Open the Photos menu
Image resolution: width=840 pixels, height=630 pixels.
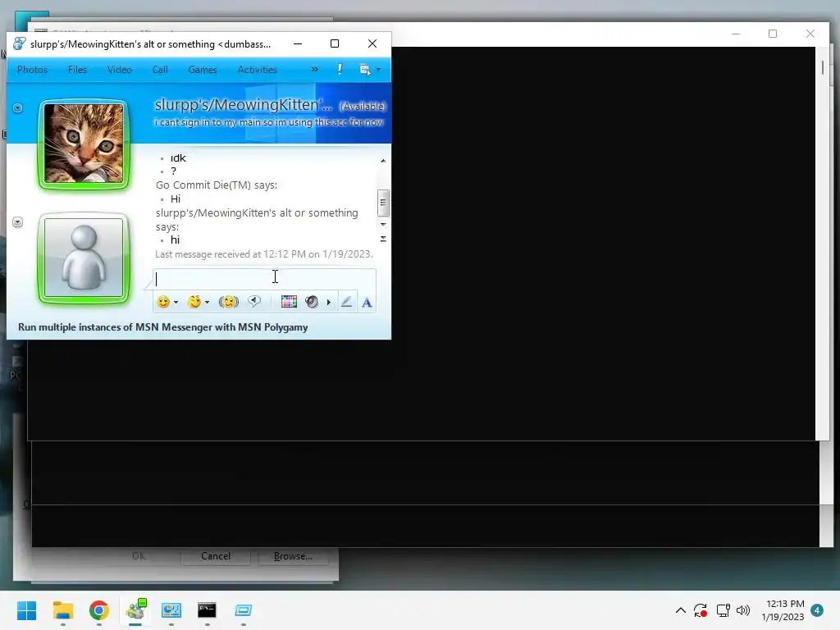[32, 70]
